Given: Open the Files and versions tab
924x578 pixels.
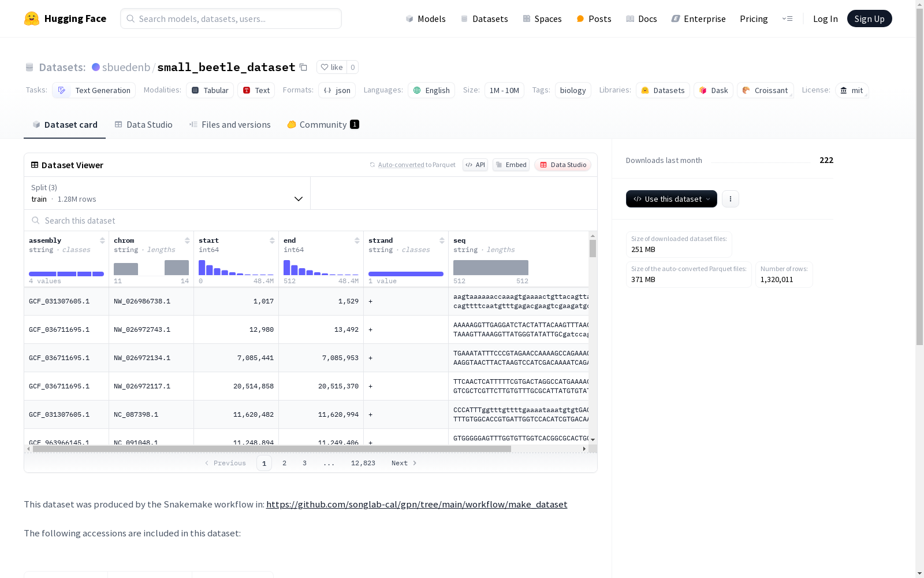Looking at the screenshot, I should tap(230, 124).
